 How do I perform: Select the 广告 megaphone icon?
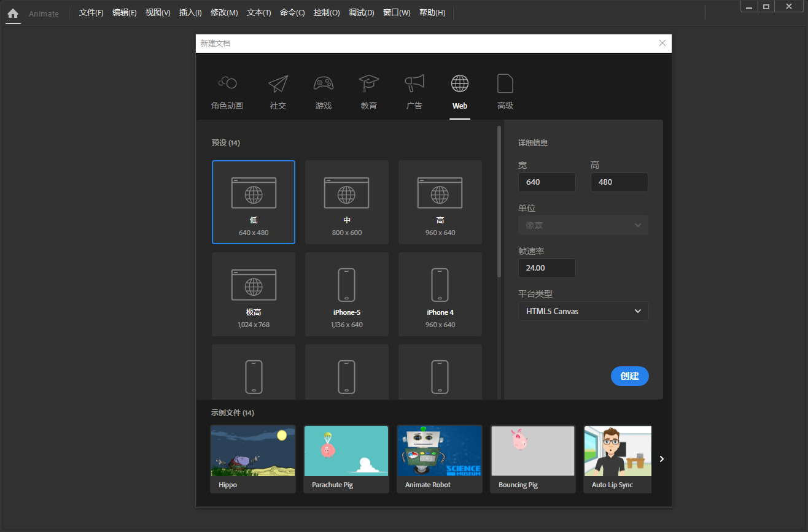(414, 83)
